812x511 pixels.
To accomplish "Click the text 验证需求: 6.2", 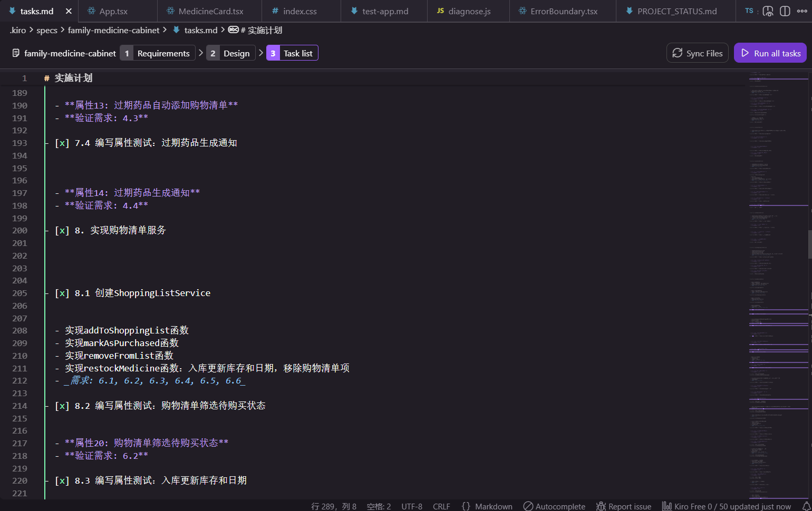I will [x=106, y=456].
